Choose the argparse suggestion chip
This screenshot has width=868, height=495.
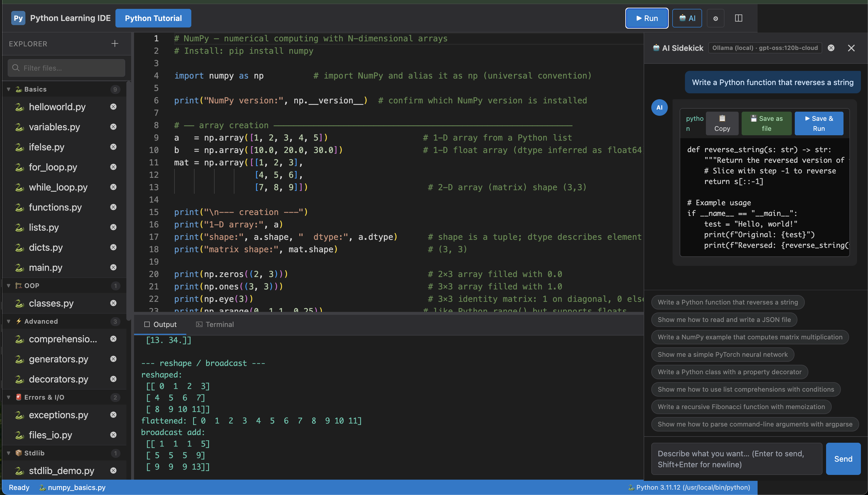click(x=755, y=424)
